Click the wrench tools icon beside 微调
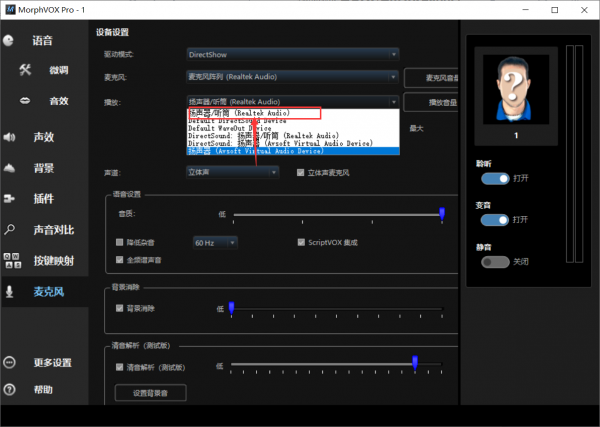The height and width of the screenshot is (427, 600). point(25,70)
